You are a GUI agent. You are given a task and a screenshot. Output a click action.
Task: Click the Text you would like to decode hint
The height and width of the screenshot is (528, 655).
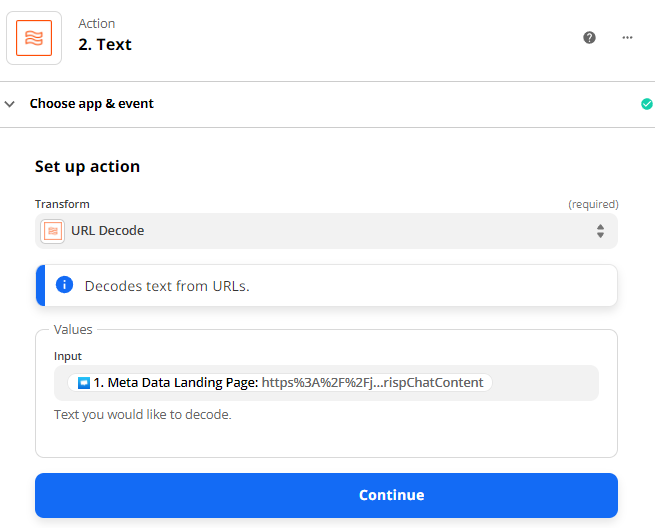[143, 415]
